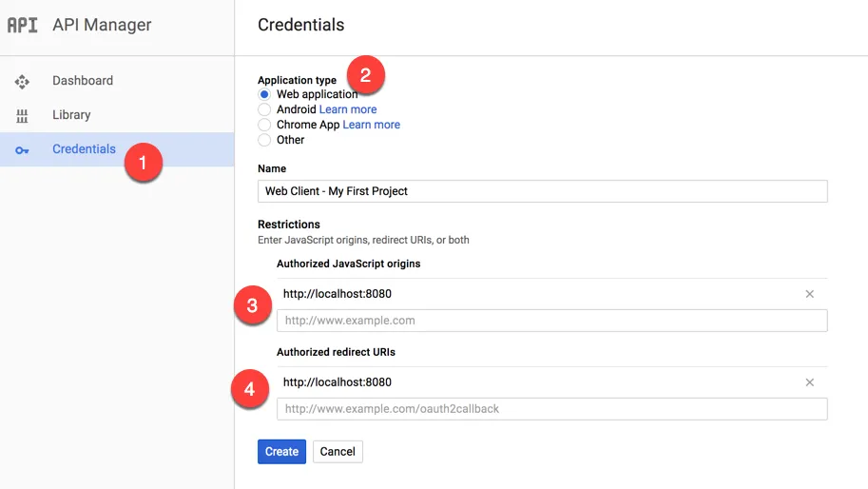Select the Chrome App radio option
868x489 pixels.
point(264,125)
